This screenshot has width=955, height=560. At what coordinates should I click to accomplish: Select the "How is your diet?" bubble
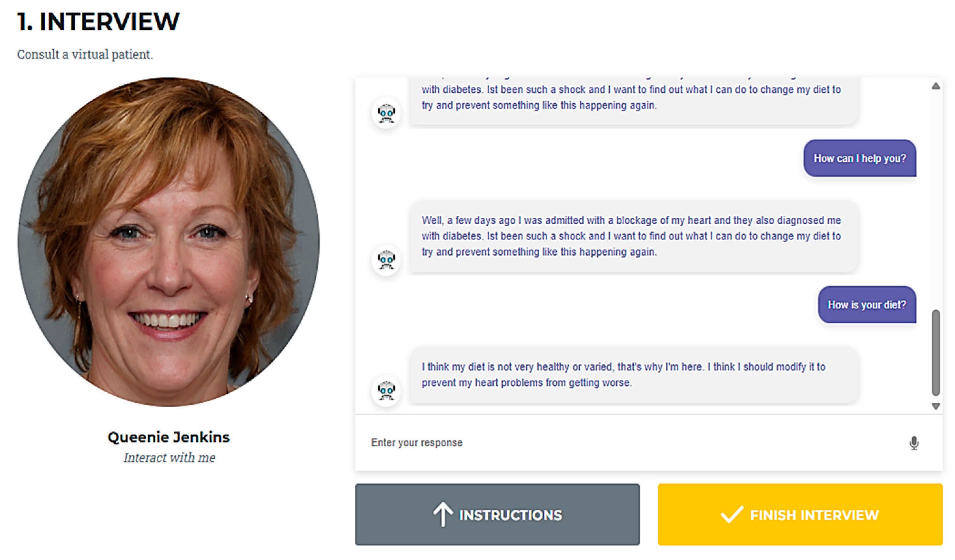(x=867, y=305)
